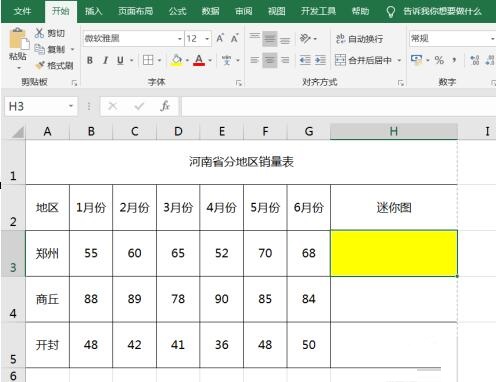Viewport: 496px width, 382px height.
Task: Open the 对齐方式 dialog launcher
Action: [401, 83]
